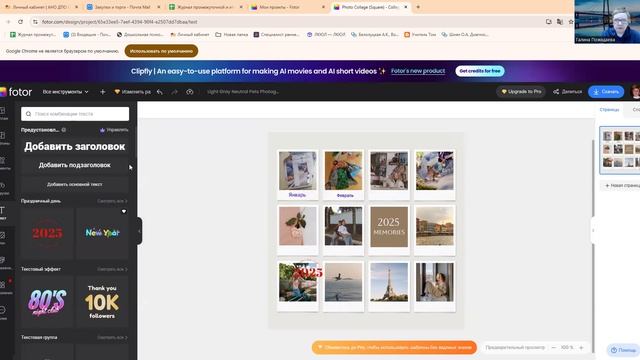Close the Photo Collage browser tab
Screen dimensions: 640x360
click(406, 7)
